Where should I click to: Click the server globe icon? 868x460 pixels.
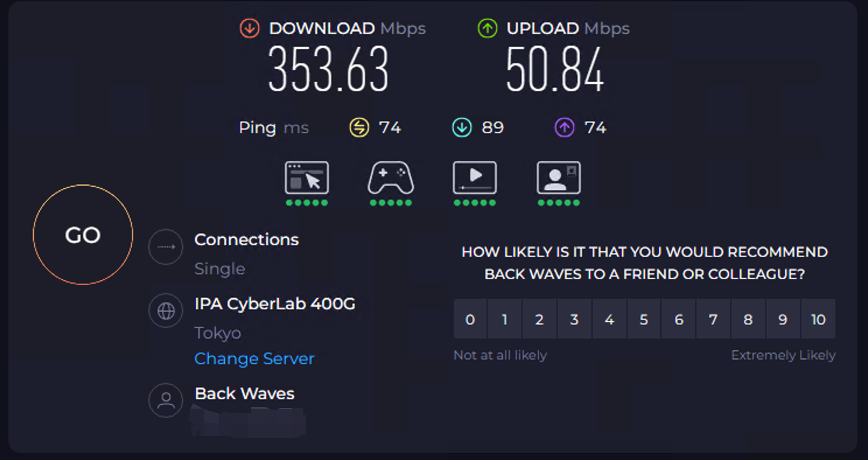(166, 311)
